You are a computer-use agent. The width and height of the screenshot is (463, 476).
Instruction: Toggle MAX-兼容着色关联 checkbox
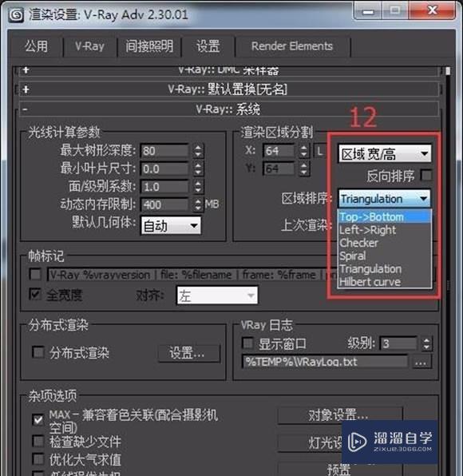pyautogui.click(x=38, y=420)
